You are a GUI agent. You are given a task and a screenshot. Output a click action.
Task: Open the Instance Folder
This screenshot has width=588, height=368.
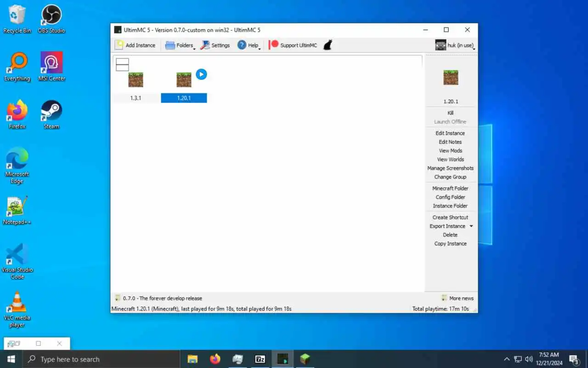point(451,206)
